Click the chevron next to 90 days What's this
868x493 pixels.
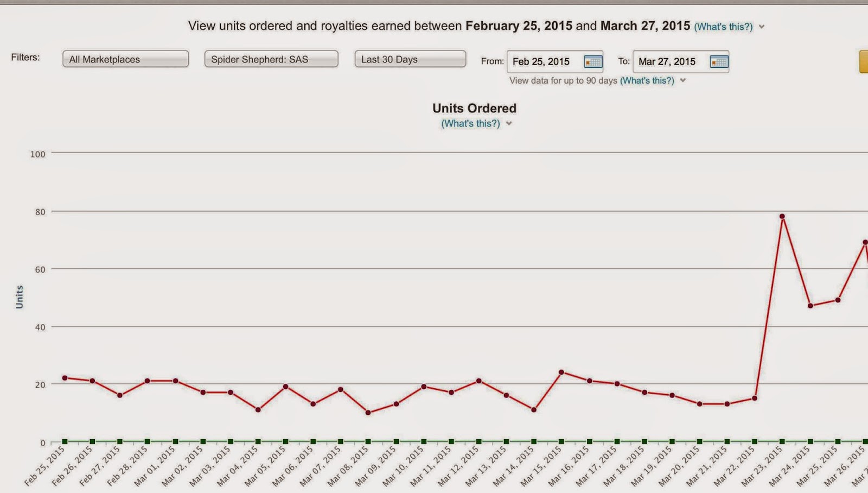683,80
